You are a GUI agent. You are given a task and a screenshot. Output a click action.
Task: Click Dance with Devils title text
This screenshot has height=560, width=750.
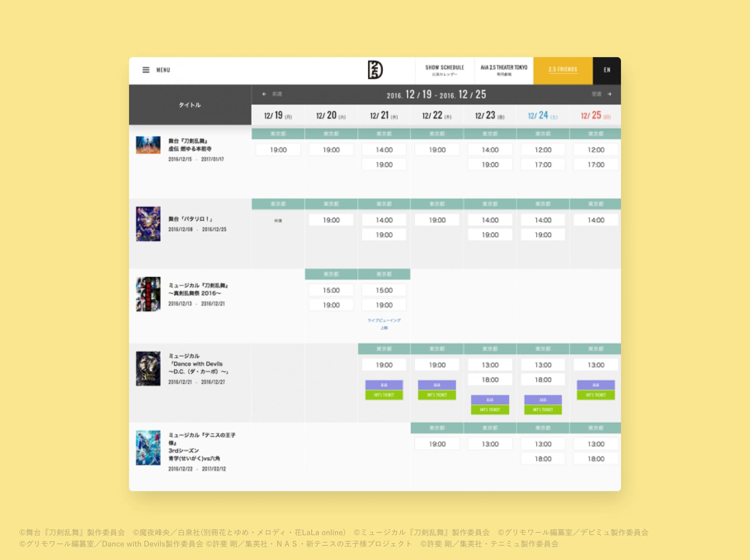point(198,364)
